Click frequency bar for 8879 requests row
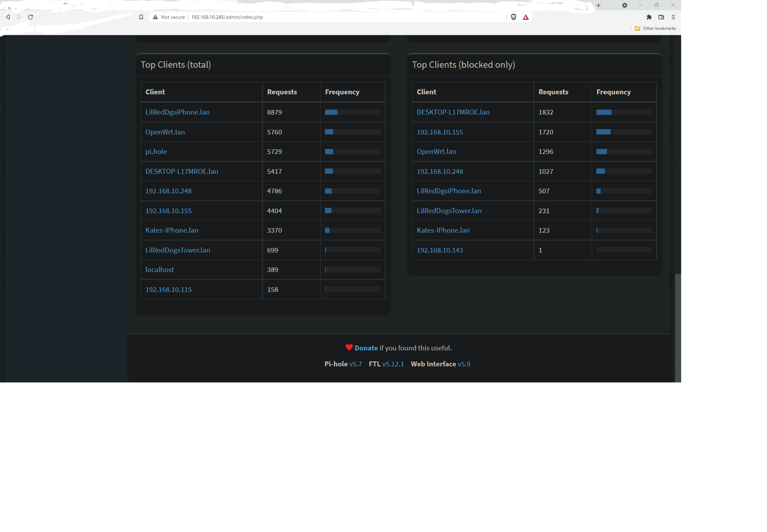Viewport: 767px width, 532px height. point(353,112)
